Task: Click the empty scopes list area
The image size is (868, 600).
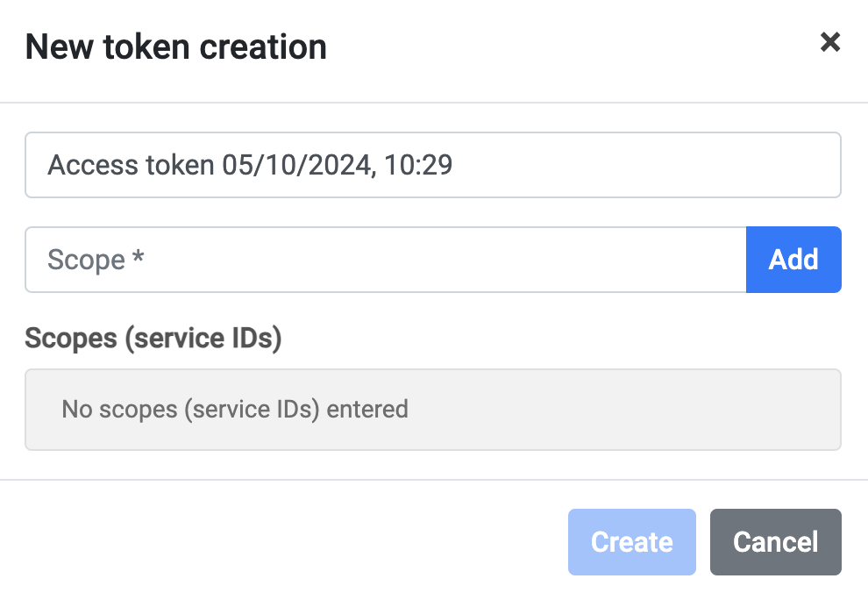Action: [x=432, y=410]
